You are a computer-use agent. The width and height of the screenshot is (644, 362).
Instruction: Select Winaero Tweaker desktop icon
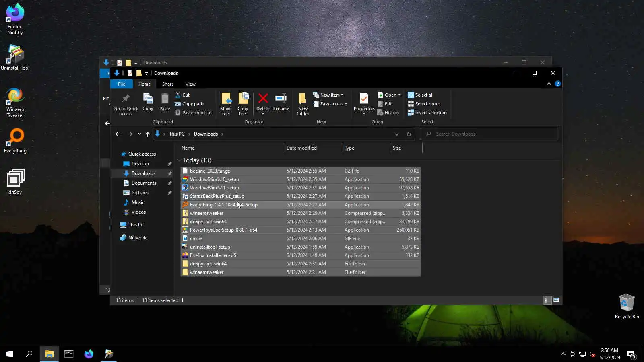[x=15, y=103]
